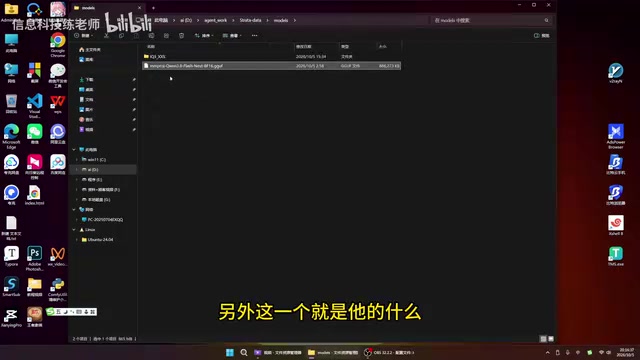Image resolution: width=640 pixels, height=360 pixels.
Task: Expand the win11 (C:) drive node
Action: coord(77,160)
